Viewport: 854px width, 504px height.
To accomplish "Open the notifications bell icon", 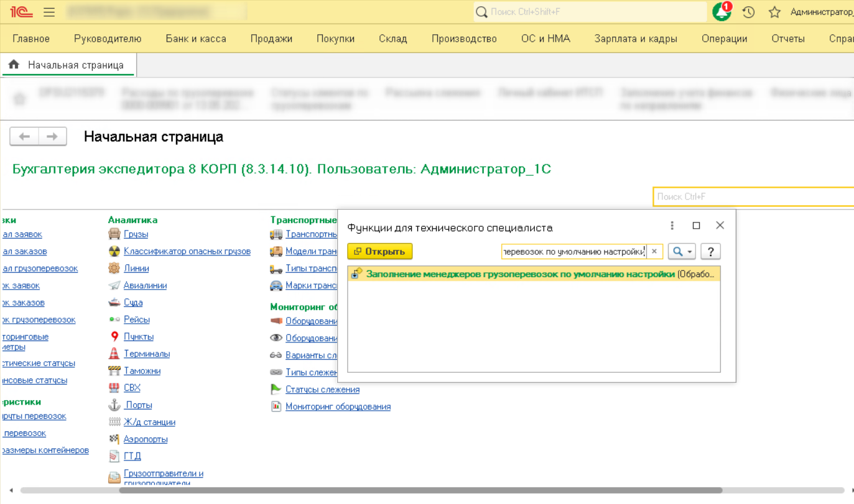I will (722, 12).
